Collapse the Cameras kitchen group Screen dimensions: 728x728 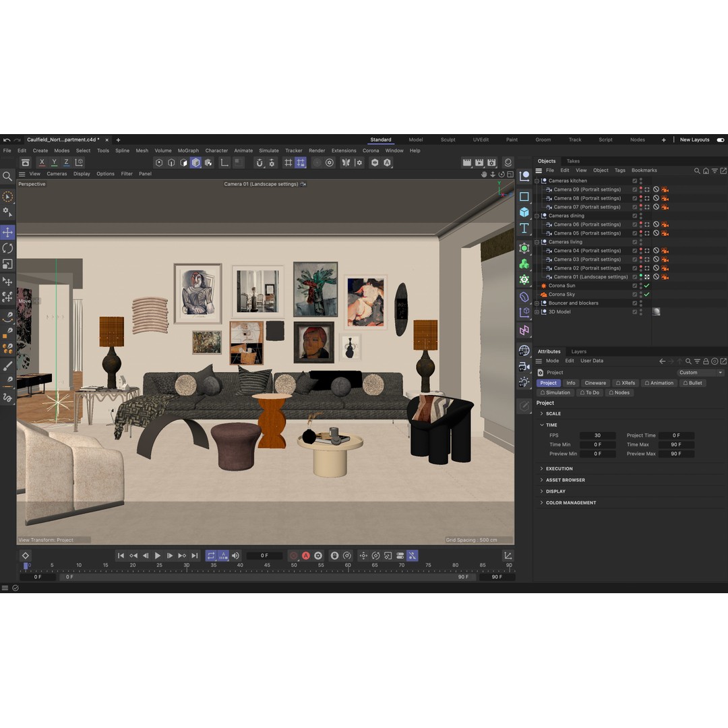(537, 181)
